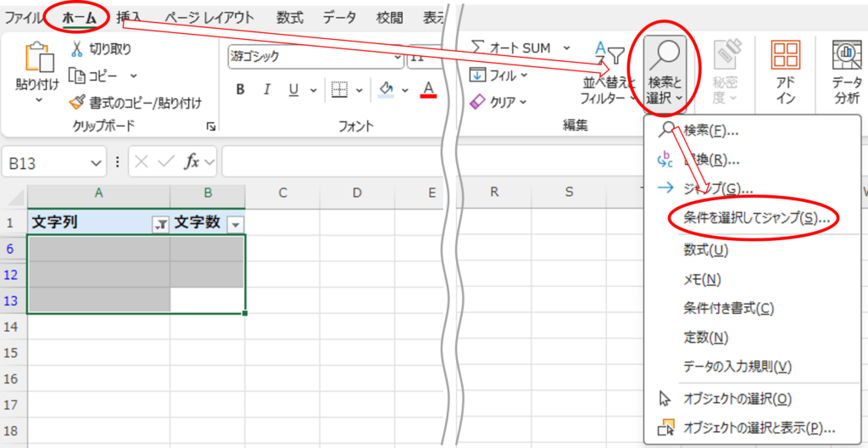Click the クリア eraser icon

tap(477, 102)
